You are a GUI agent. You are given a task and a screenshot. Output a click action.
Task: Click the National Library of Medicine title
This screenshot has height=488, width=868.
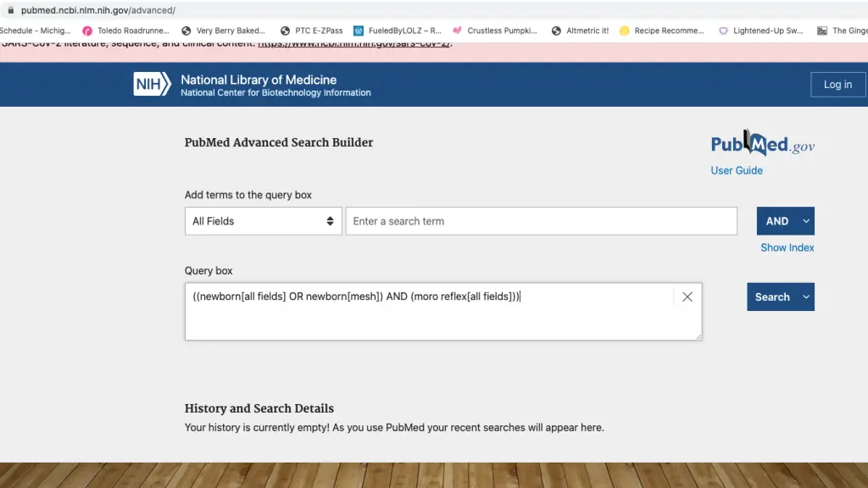[x=259, y=80]
